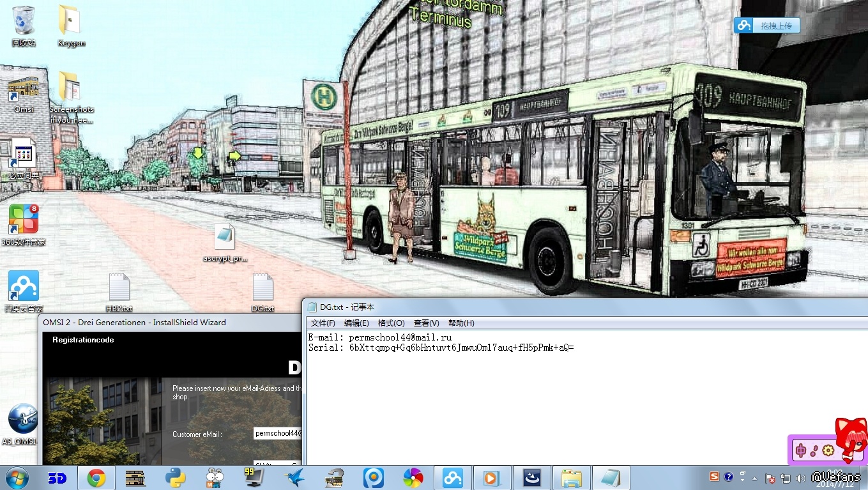Show hidden system tray icons arrow
The height and width of the screenshot is (490, 868).
click(755, 478)
